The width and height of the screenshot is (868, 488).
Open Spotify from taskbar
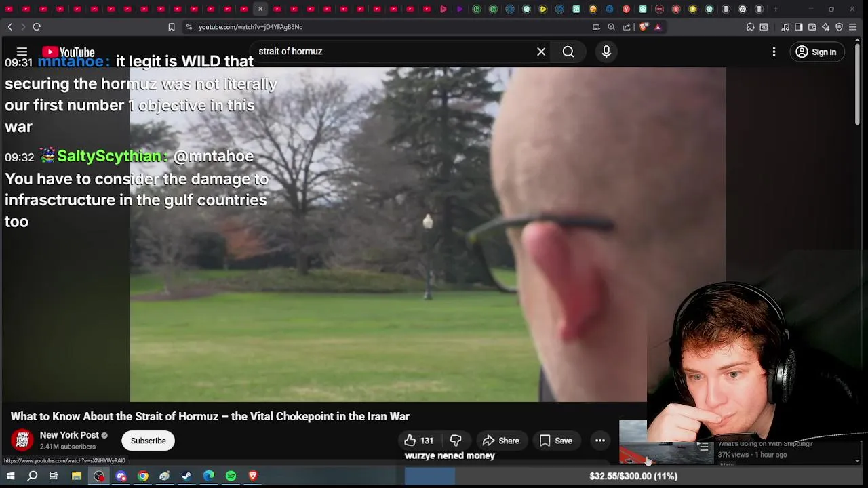click(x=231, y=476)
